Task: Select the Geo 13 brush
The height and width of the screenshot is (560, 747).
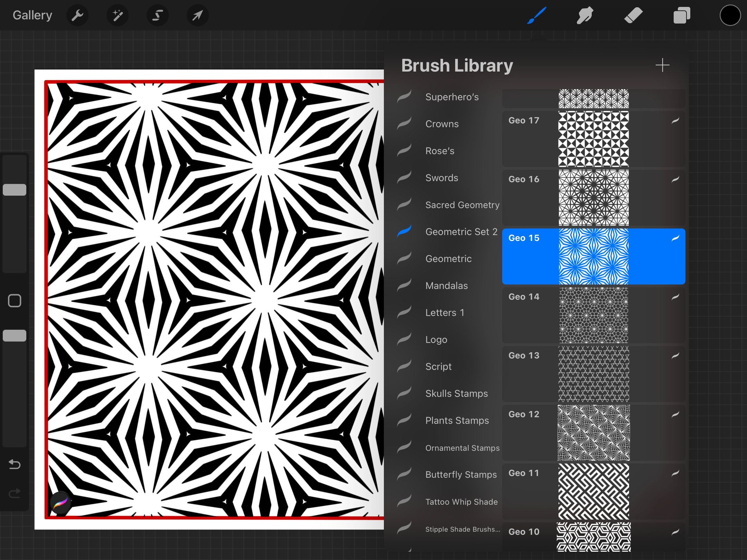Action: point(593,374)
